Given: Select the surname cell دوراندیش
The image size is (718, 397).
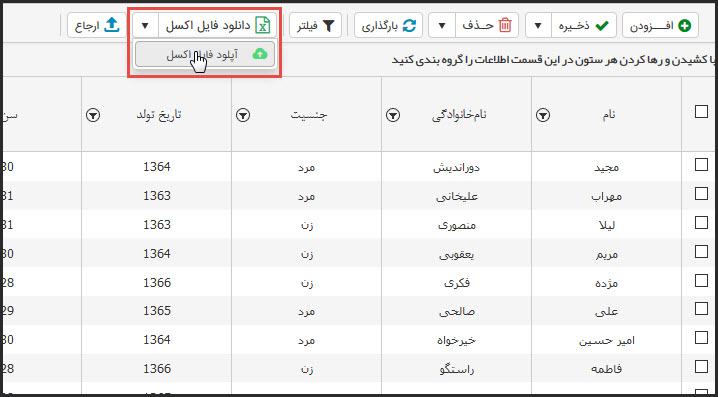Looking at the screenshot, I should tap(458, 168).
